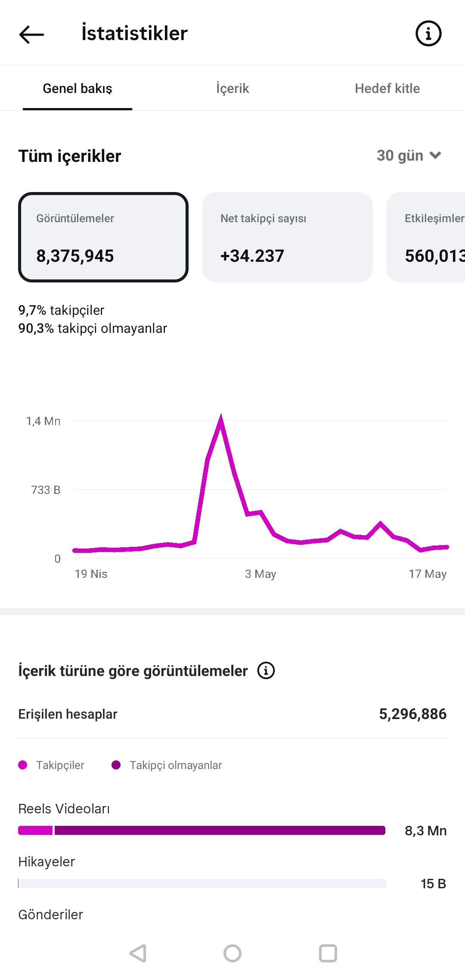Select the Net takipçi sayısı card
Screen dimensions: 465x980
288,237
